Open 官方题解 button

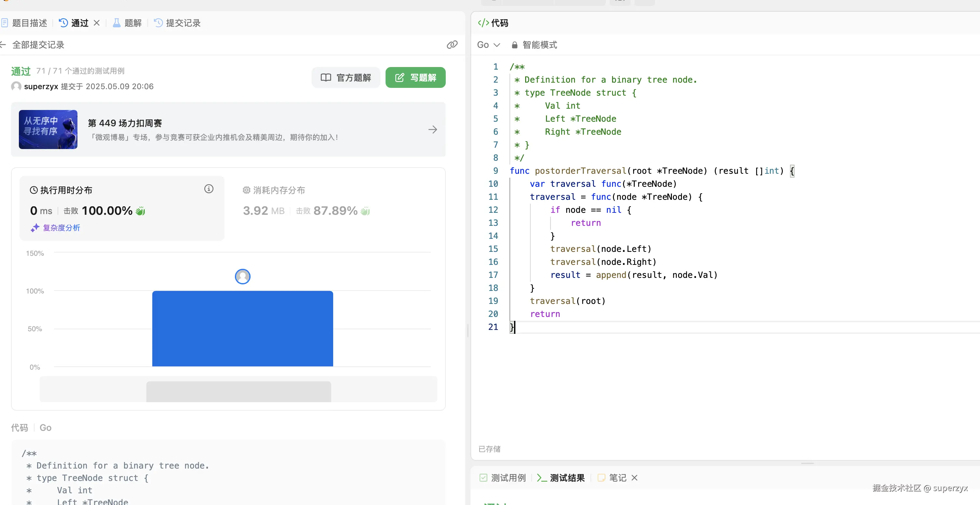point(346,78)
